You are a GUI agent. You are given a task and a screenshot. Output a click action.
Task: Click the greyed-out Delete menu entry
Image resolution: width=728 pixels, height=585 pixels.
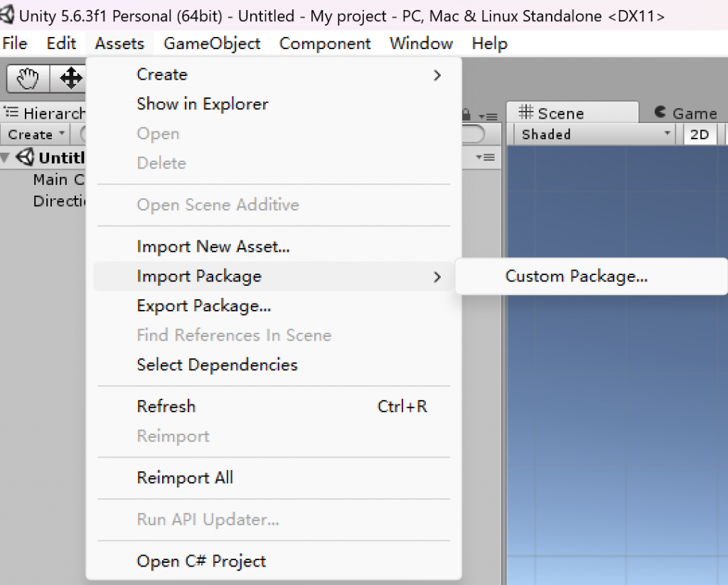tap(274, 163)
